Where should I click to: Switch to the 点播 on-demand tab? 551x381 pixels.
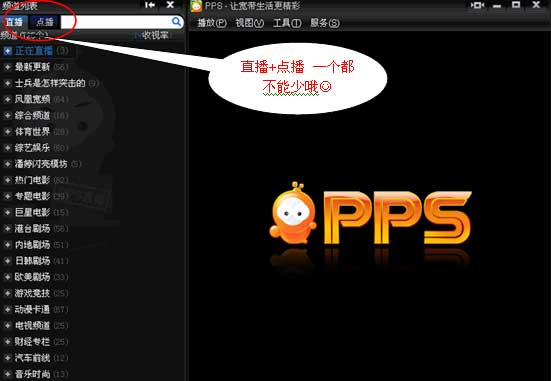(45, 22)
